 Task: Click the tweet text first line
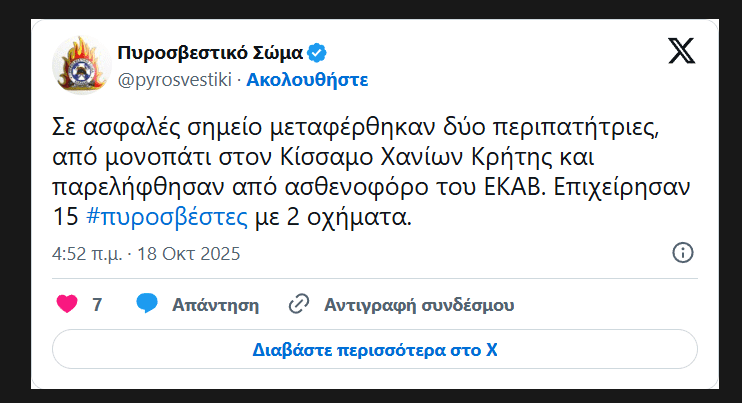(x=355, y=127)
